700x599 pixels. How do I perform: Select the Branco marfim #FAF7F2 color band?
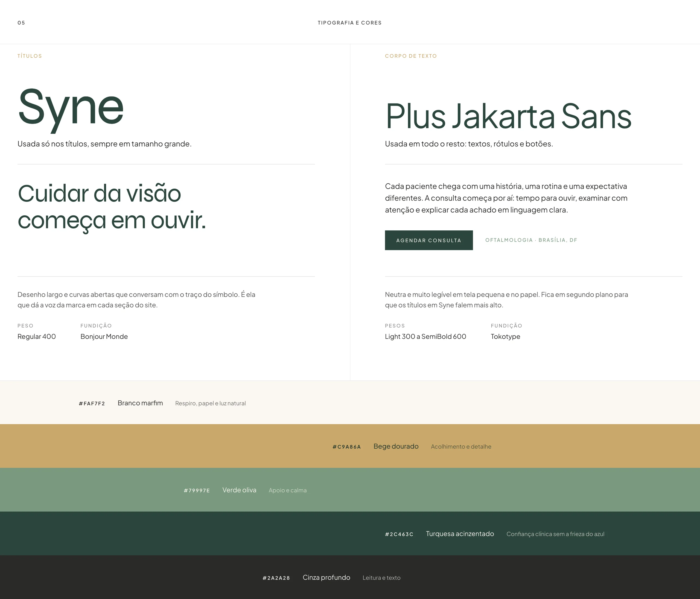click(x=350, y=403)
